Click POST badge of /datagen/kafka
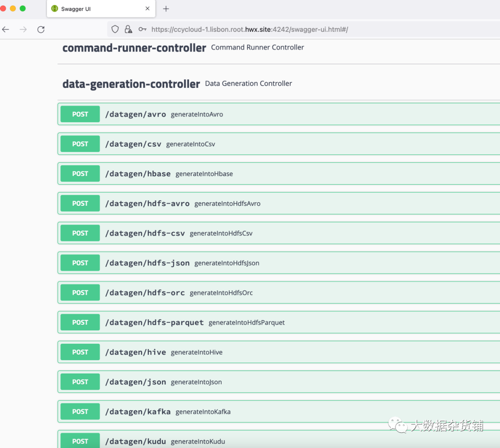Viewport: 500px width, 448px height. pos(80,411)
